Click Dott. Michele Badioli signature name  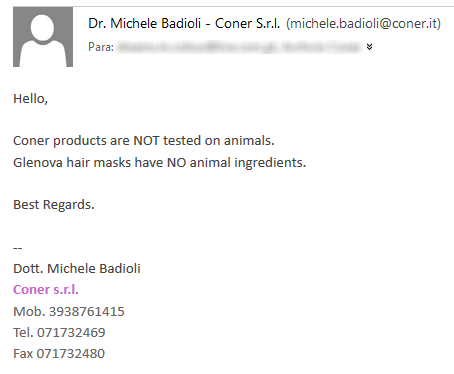click(x=77, y=269)
